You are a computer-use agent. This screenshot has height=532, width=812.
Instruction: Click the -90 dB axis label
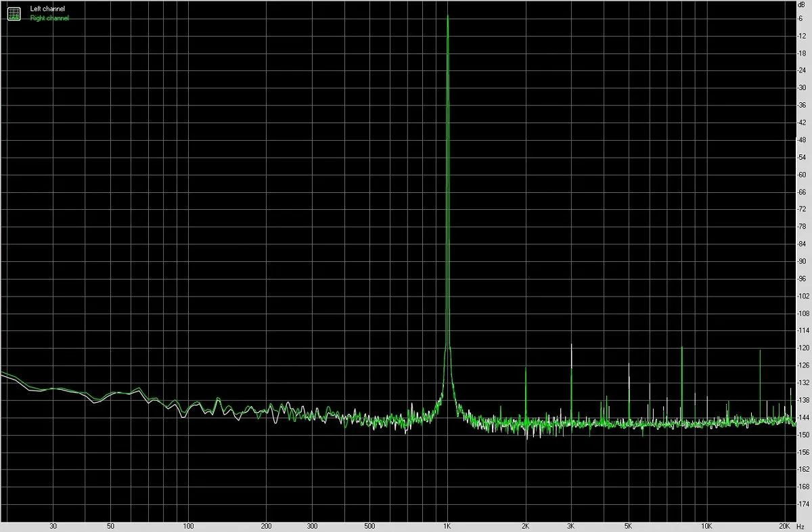coord(803,261)
